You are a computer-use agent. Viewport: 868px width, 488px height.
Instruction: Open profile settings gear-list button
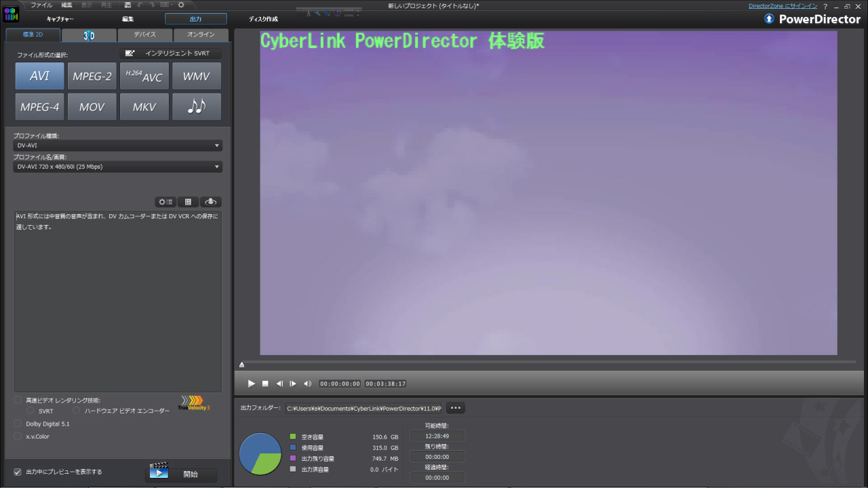click(165, 202)
